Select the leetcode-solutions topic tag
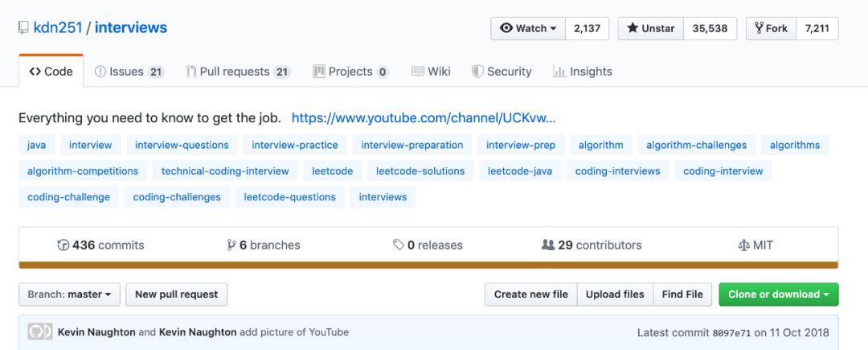Viewport: 868px width, 350px height. [x=420, y=171]
